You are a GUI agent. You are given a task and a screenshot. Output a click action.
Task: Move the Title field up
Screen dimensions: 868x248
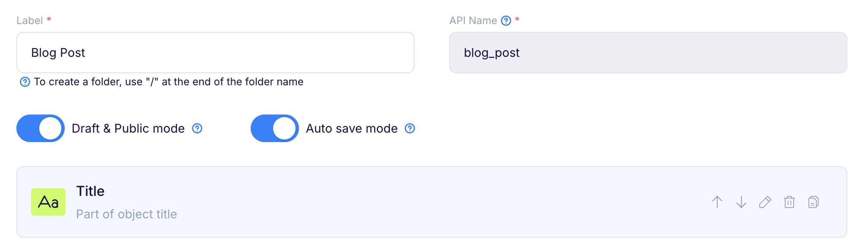[717, 202]
